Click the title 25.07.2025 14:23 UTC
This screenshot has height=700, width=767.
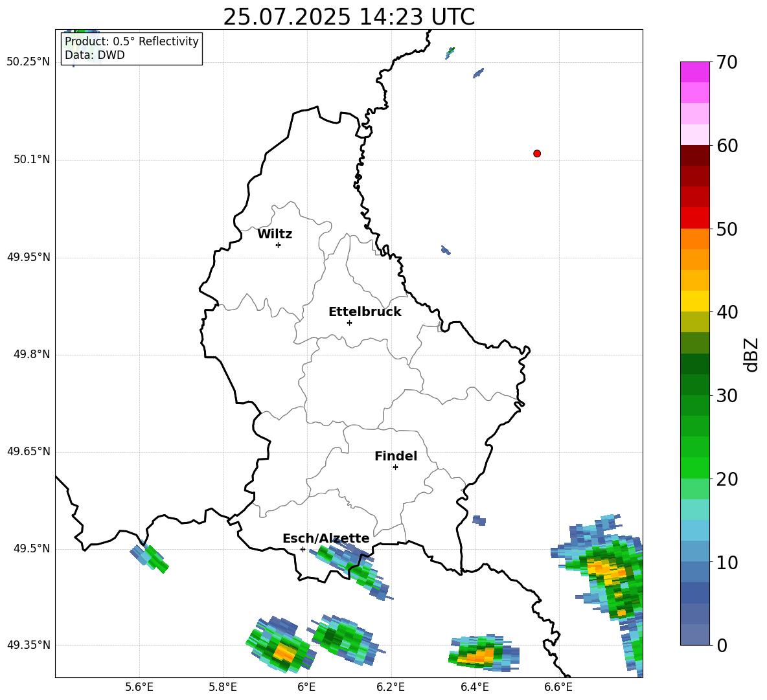pos(349,17)
